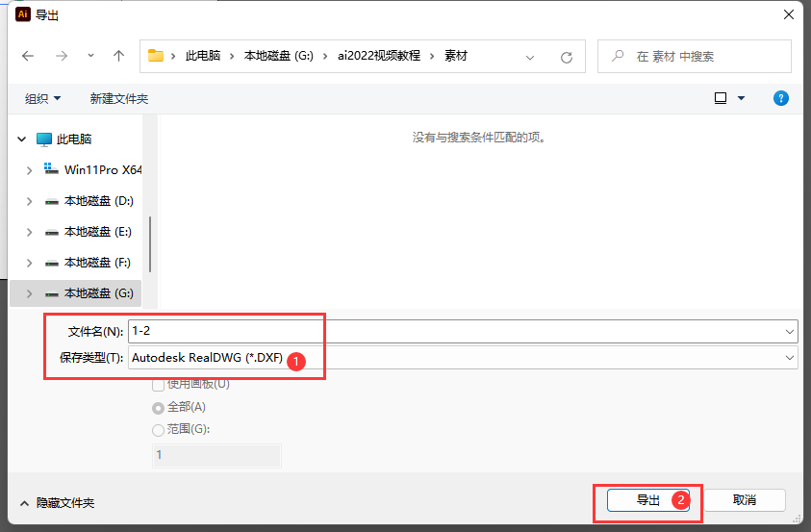Collapse folders with 隐藏文件夹
811x532 pixels.
point(58,502)
